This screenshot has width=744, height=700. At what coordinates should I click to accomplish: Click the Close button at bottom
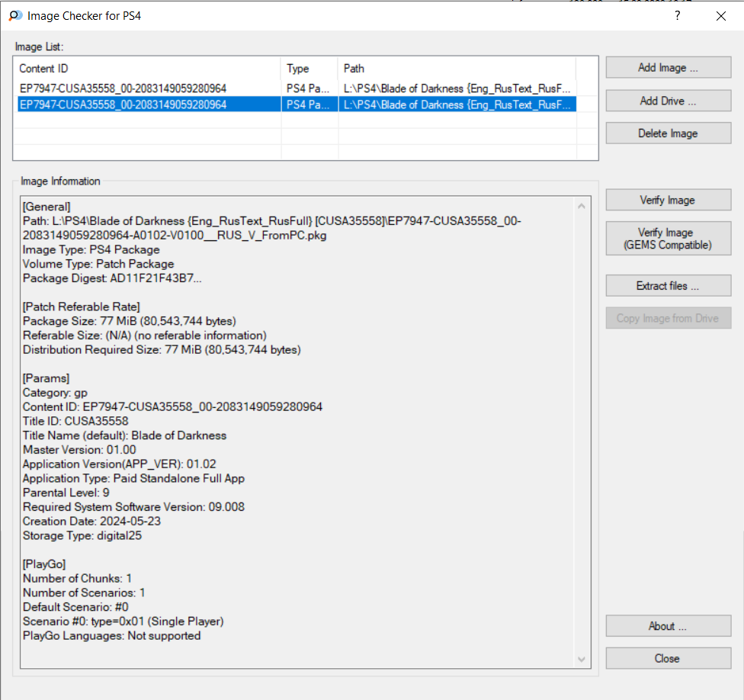tap(668, 658)
